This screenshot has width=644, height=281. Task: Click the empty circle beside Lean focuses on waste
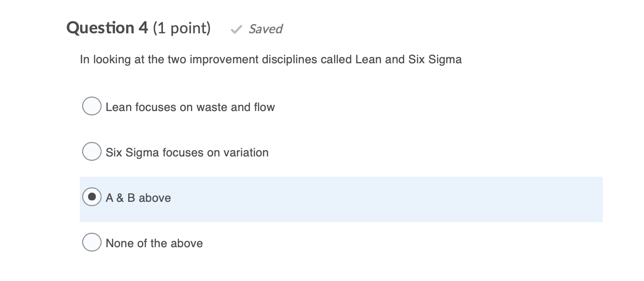pos(91,106)
